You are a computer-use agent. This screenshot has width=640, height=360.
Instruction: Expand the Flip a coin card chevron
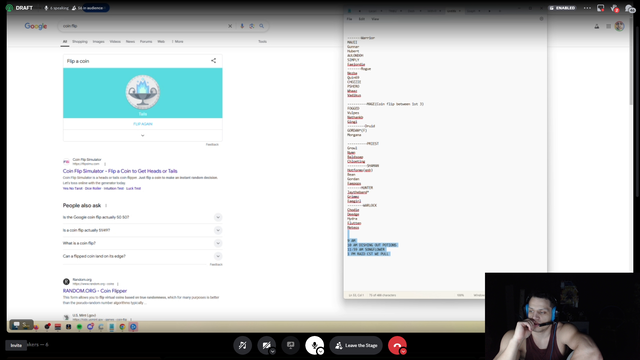click(142, 136)
